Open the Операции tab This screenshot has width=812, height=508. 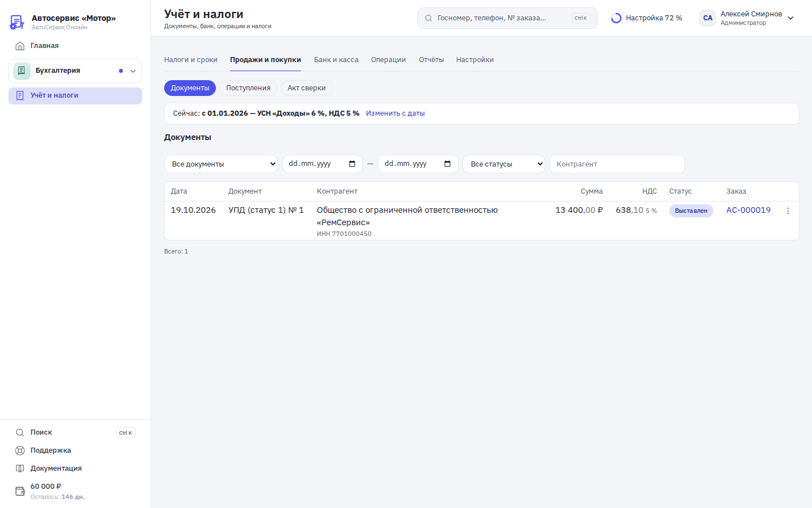(389, 60)
